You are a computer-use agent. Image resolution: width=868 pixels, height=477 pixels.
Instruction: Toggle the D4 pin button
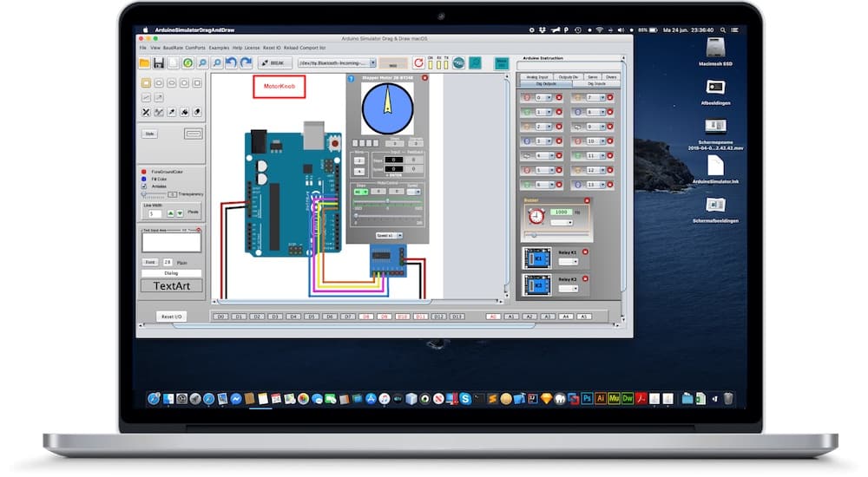pyautogui.click(x=293, y=317)
